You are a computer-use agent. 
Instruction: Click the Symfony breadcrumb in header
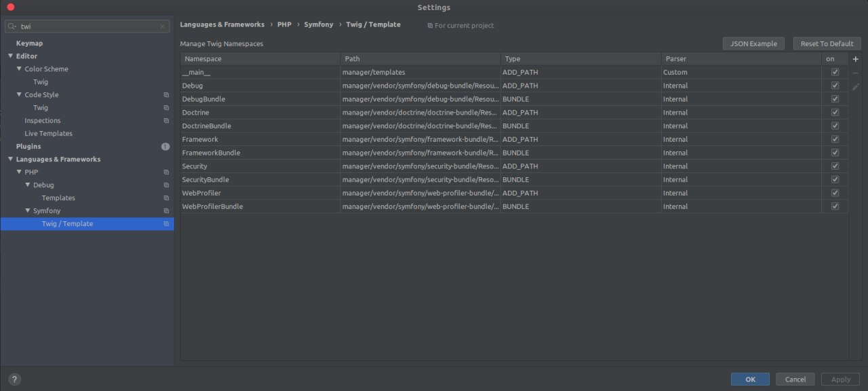[318, 24]
